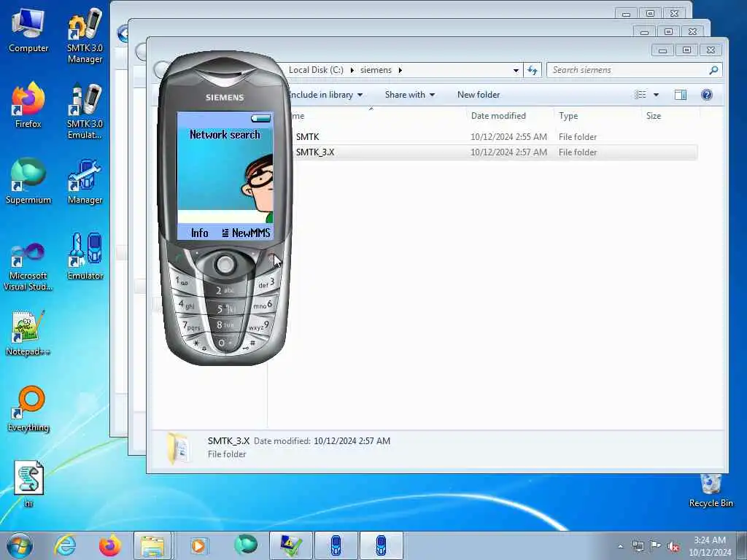Image resolution: width=747 pixels, height=560 pixels.
Task: Open the Share with dropdown
Action: [410, 95]
